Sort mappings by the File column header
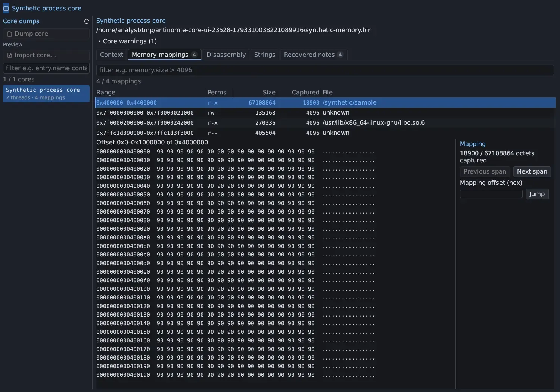This screenshot has width=560, height=392. [327, 92]
